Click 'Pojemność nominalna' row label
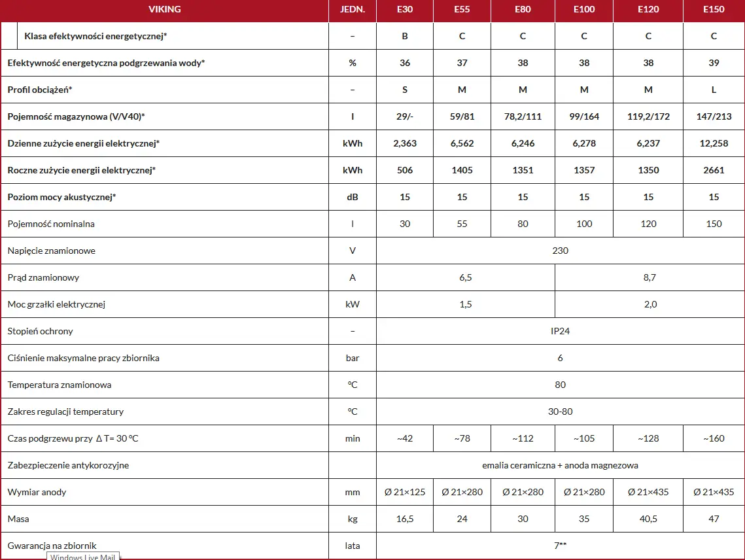This screenshot has height=560, width=745. click(51, 224)
